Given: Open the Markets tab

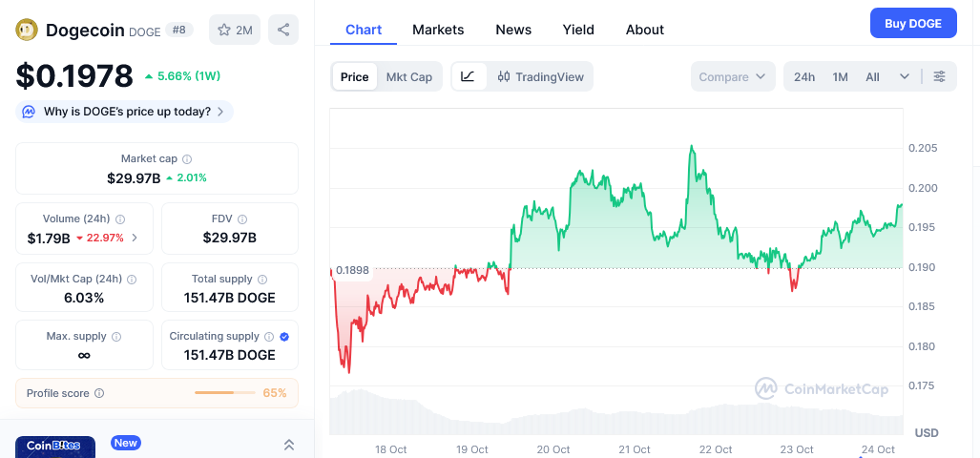Looking at the screenshot, I should click(438, 30).
